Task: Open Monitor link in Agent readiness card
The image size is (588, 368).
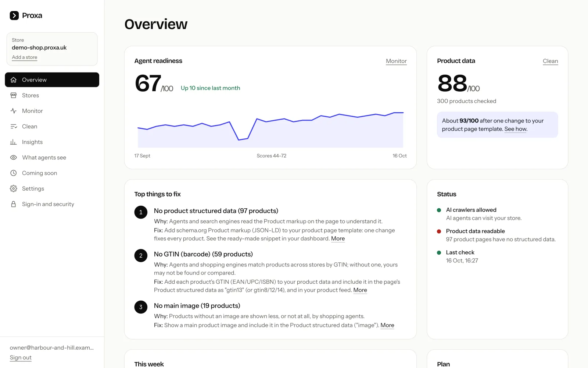Action: 396,61
